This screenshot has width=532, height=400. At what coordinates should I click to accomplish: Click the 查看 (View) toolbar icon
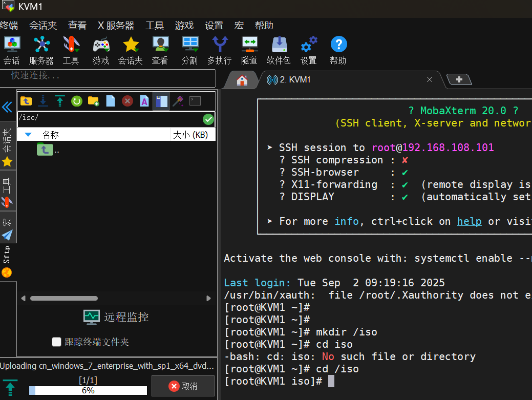pos(160,51)
